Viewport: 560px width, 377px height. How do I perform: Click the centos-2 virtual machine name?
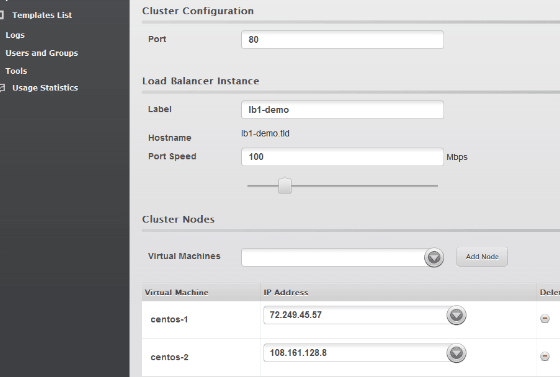click(x=169, y=357)
